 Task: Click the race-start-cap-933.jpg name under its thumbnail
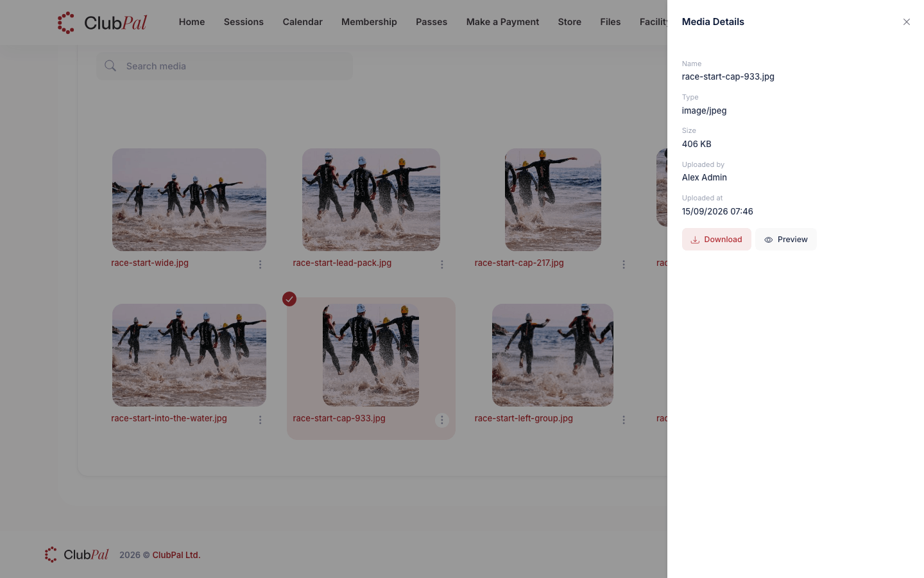[339, 418]
